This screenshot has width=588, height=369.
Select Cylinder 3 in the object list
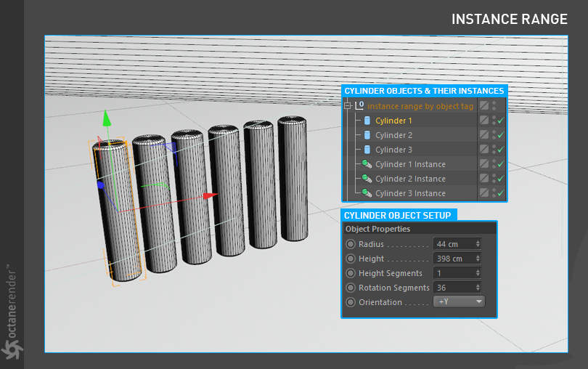point(393,150)
